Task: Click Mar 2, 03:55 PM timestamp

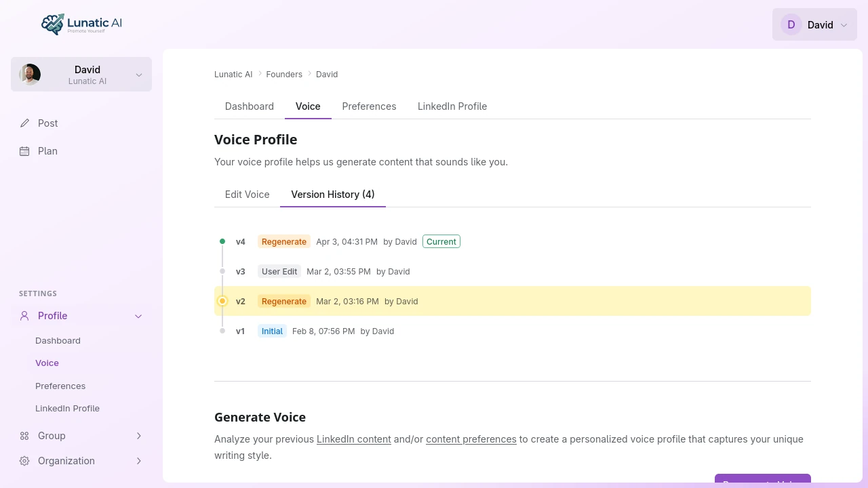Action: click(338, 271)
